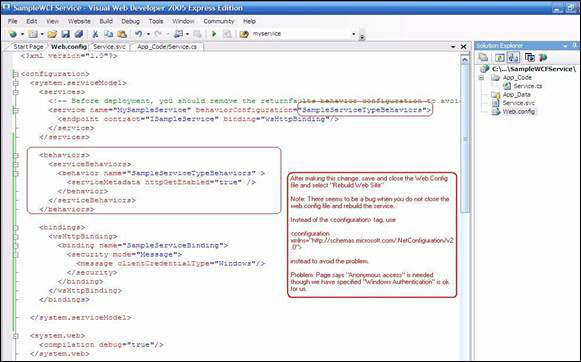Click the Save All toolbar icon
This screenshot has width=581, height=362.
tap(79, 34)
